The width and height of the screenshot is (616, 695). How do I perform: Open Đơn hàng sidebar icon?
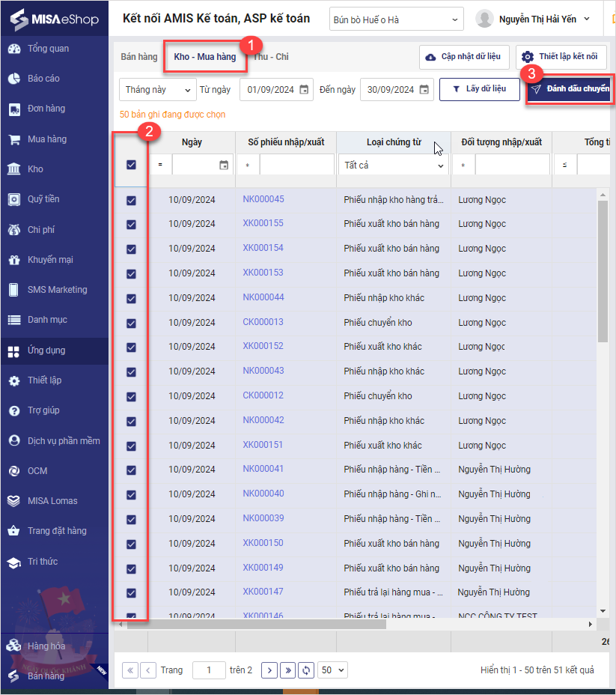click(14, 109)
